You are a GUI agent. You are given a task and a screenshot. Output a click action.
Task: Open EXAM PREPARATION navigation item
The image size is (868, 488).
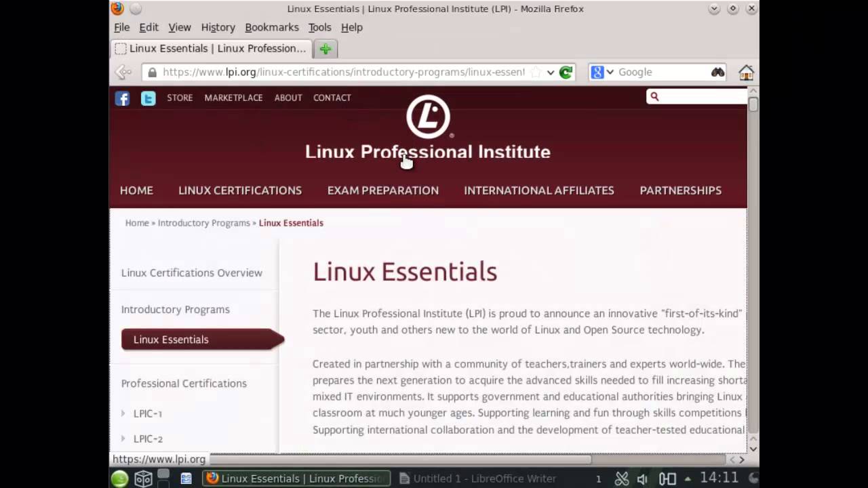[383, 190]
